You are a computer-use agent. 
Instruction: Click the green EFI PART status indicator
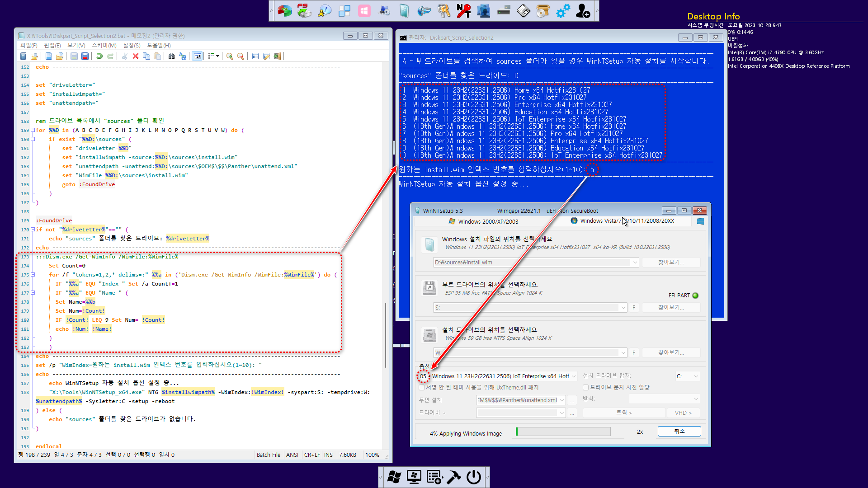695,296
